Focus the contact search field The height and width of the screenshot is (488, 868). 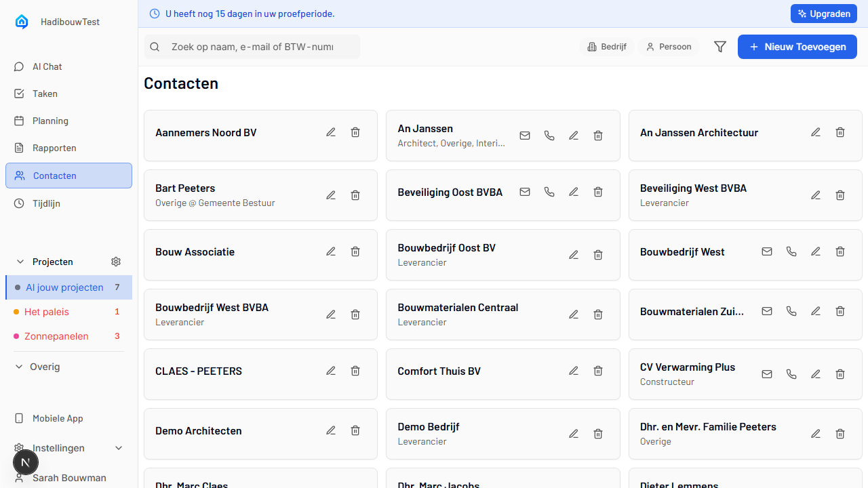[x=252, y=47]
